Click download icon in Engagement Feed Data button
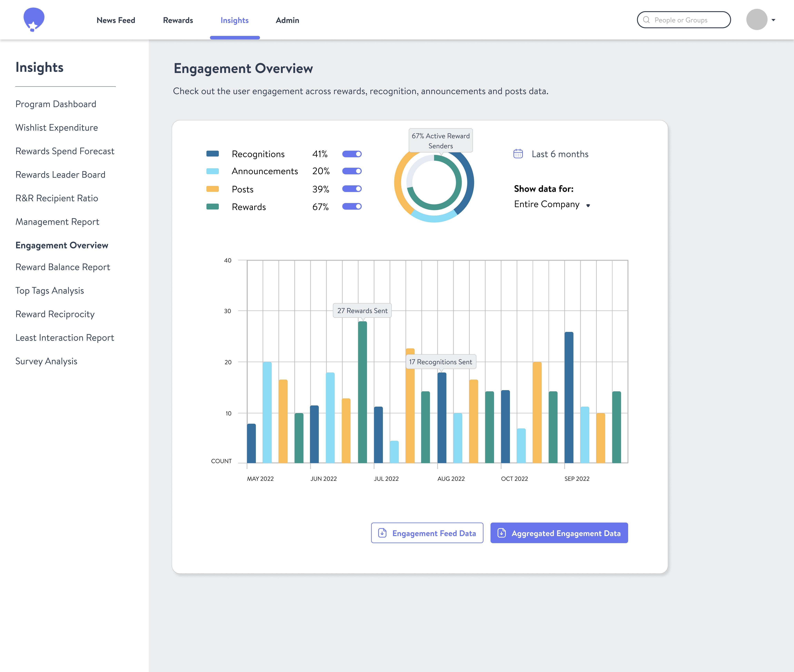The height and width of the screenshot is (672, 794). 382,533
